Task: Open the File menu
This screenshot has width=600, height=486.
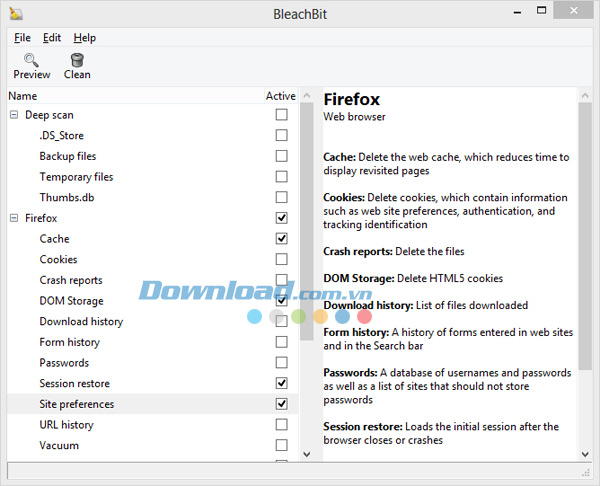Action: [22, 38]
